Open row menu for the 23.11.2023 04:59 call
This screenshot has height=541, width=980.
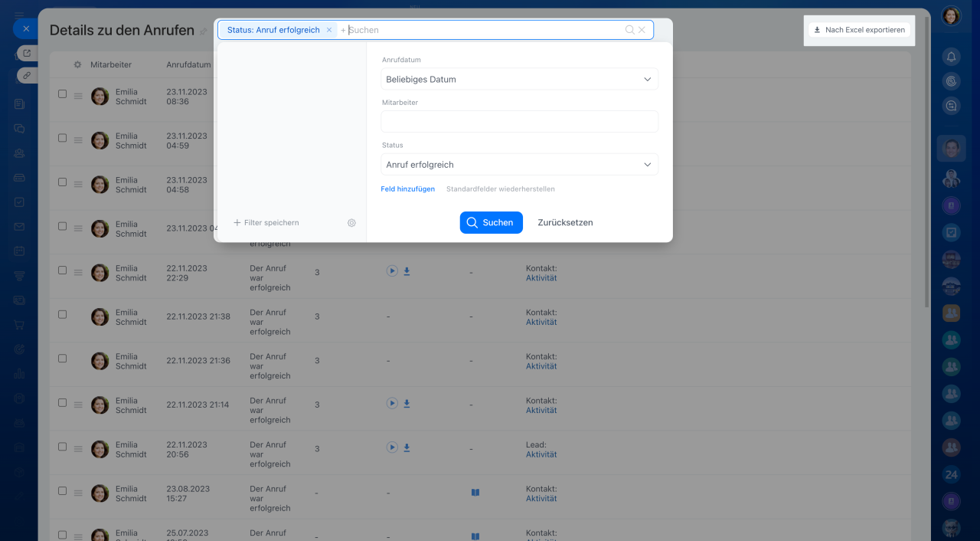(x=77, y=140)
